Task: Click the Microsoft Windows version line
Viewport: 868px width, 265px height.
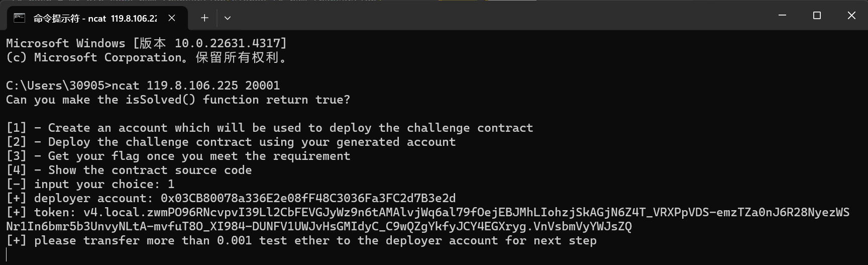Action: pyautogui.click(x=146, y=43)
